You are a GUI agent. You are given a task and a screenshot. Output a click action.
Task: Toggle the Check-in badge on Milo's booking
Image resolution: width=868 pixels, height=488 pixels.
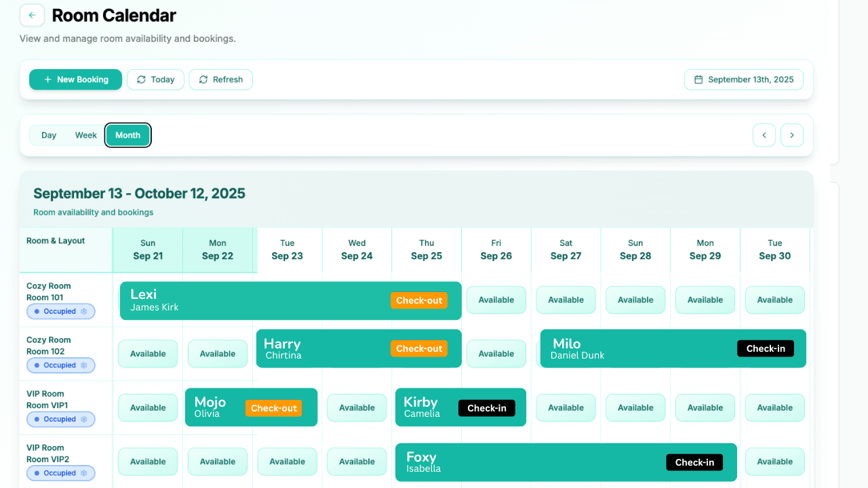point(765,348)
